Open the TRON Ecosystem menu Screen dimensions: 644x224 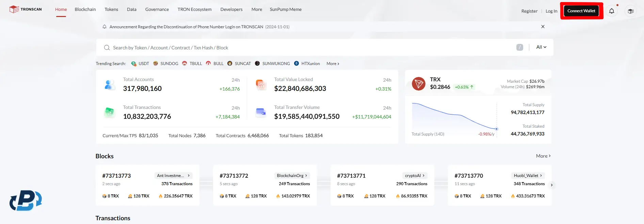[194, 10]
